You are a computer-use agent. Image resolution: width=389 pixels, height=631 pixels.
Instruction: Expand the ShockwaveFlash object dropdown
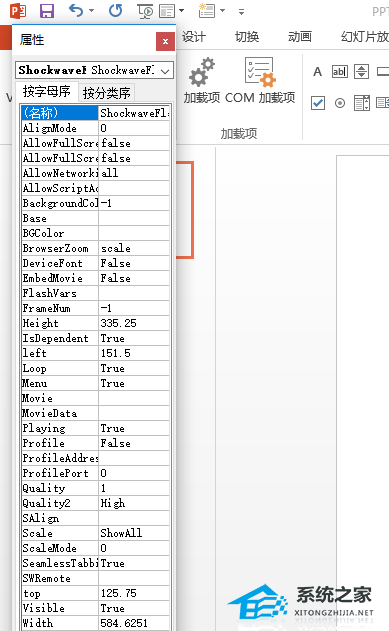coord(165,71)
